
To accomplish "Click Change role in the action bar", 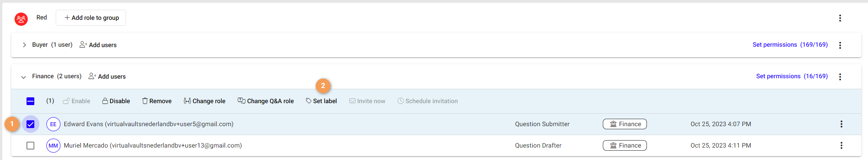I will pos(204,101).
